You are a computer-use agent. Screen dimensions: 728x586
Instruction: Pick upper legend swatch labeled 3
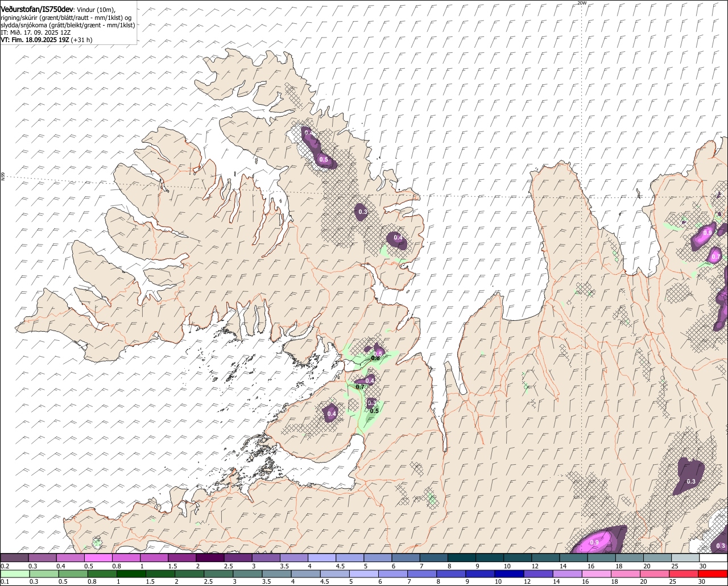pos(266,558)
